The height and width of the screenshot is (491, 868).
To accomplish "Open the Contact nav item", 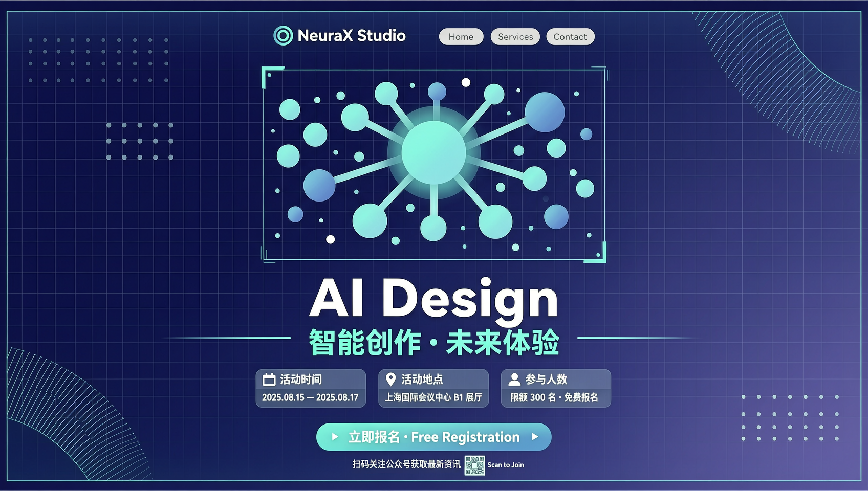I will tap(570, 37).
